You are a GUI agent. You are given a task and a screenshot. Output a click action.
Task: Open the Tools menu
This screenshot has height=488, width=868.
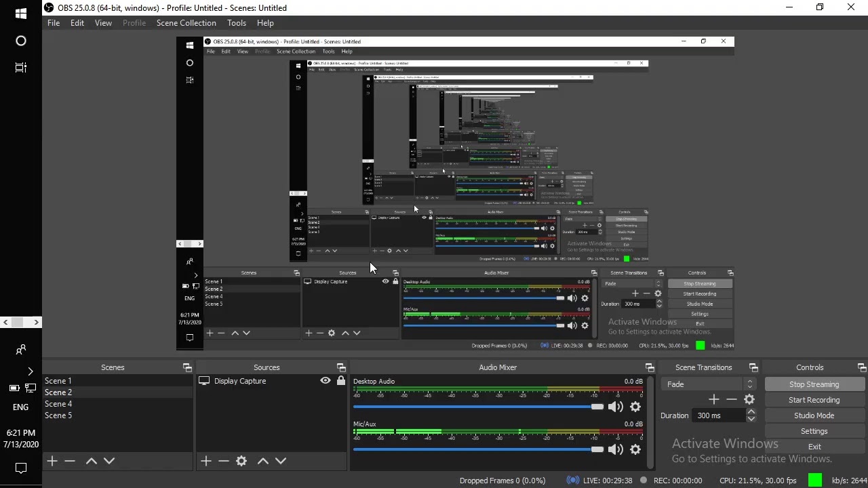(x=237, y=23)
